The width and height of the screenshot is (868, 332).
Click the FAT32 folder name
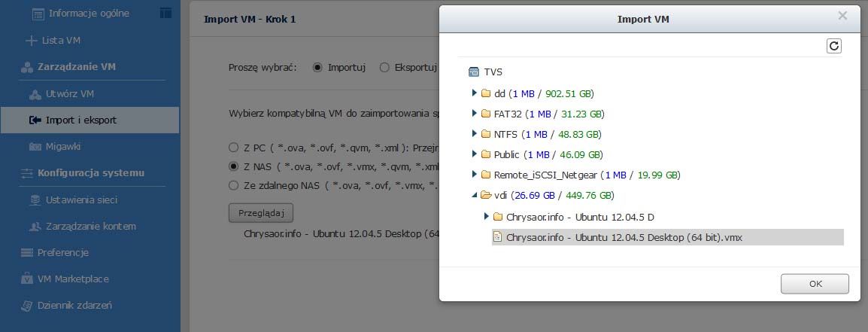(x=508, y=114)
